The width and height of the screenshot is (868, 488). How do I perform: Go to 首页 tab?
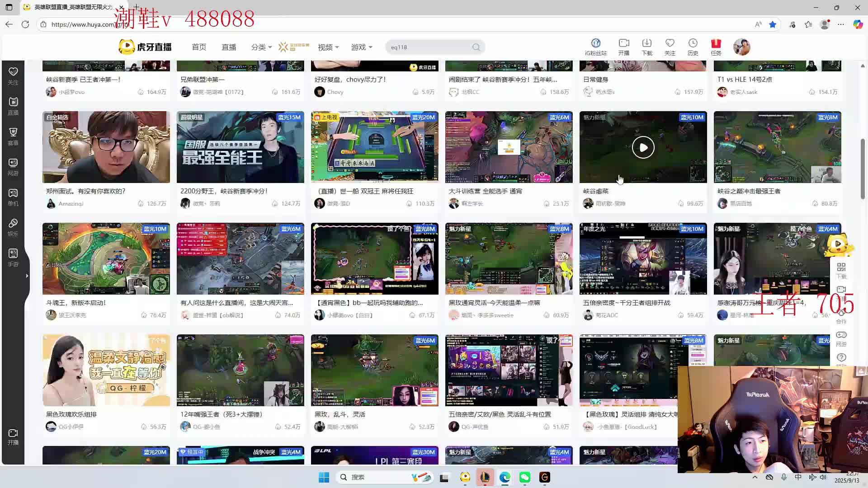pyautogui.click(x=199, y=47)
